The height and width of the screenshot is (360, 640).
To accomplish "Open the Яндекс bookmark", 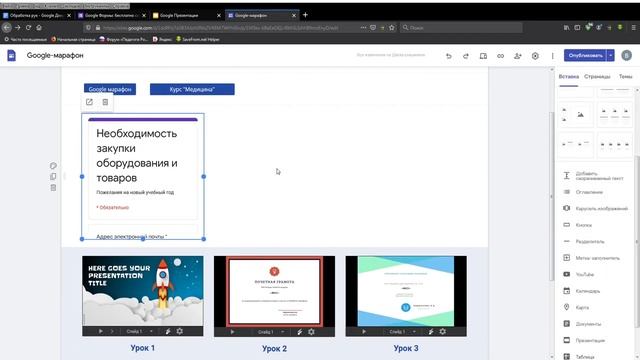I will (x=162, y=40).
